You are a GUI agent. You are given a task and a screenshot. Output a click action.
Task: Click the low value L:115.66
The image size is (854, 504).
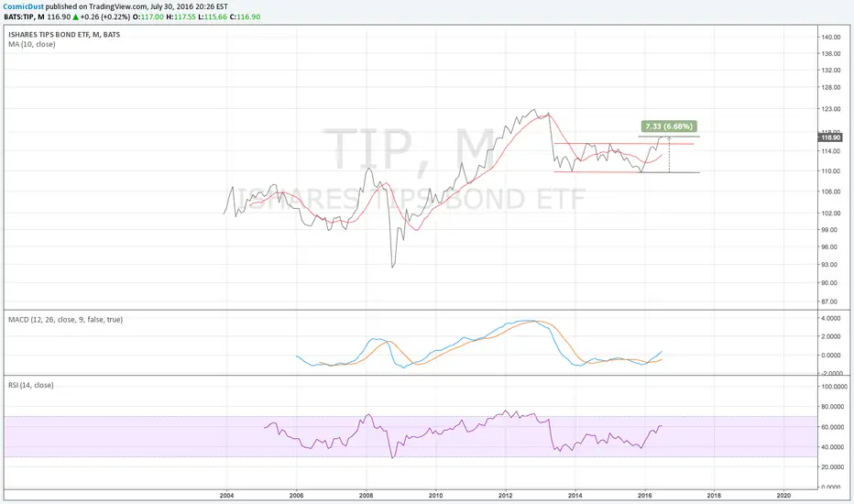pos(213,16)
